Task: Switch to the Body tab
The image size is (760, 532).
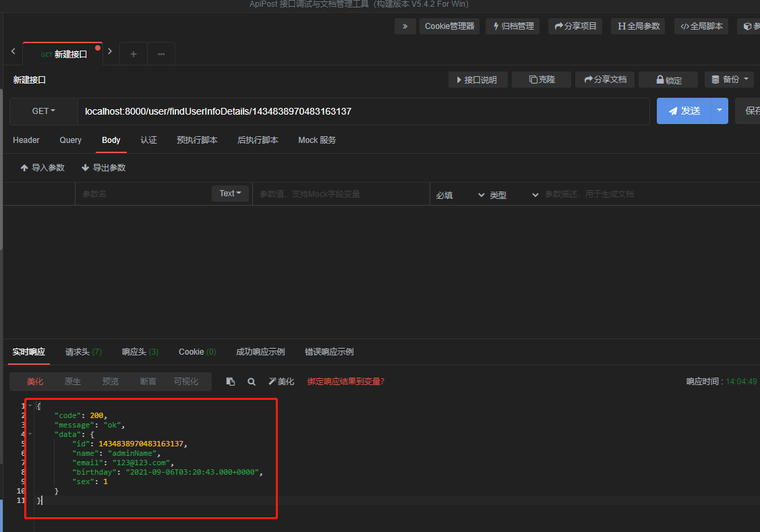Action: click(x=111, y=140)
